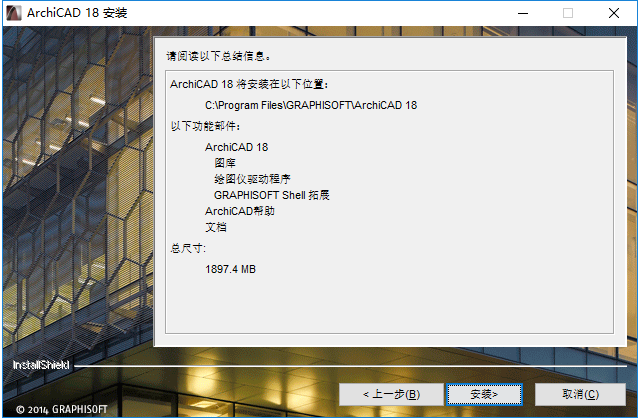This screenshot has width=640, height=420.
Task: Go back with the 上一步(B) button
Action: (x=391, y=394)
